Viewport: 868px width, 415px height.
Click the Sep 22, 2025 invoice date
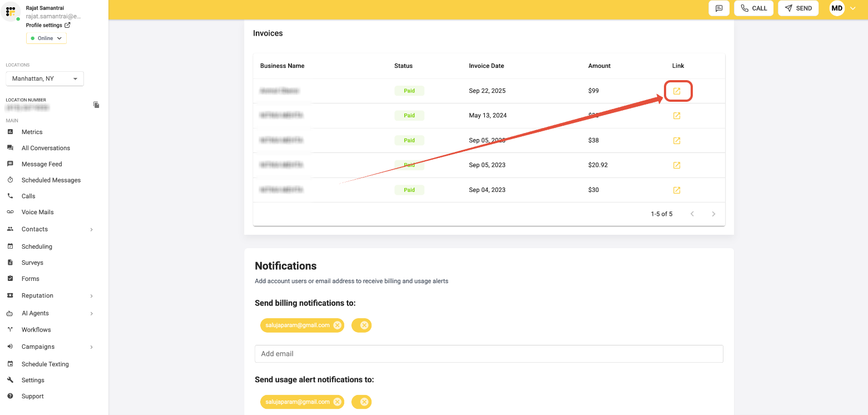point(487,91)
